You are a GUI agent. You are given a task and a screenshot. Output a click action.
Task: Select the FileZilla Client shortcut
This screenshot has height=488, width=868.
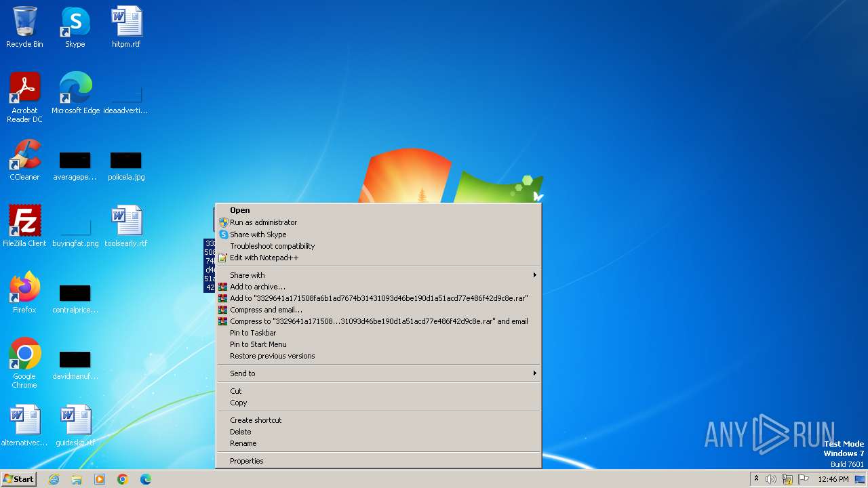click(x=24, y=226)
